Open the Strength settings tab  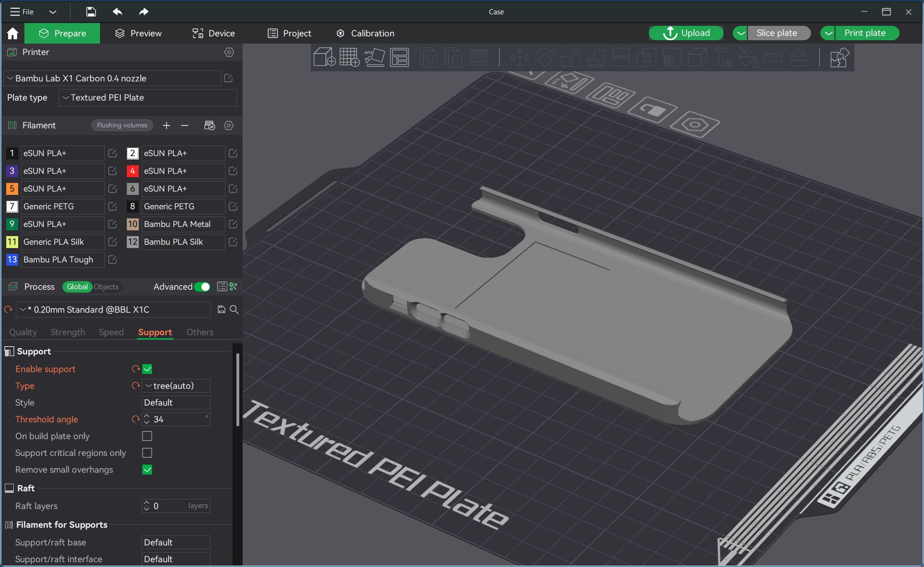coord(68,332)
